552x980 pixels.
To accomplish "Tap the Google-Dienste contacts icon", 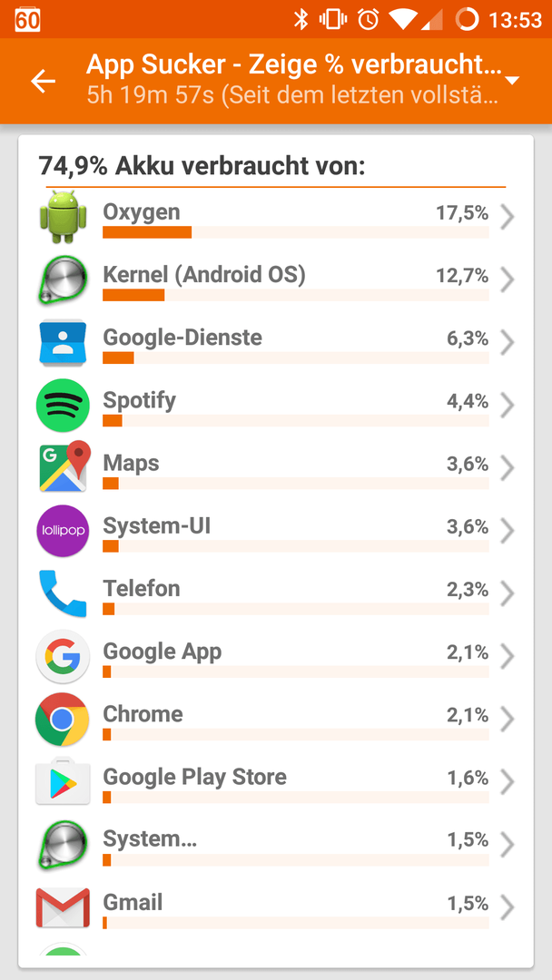I will [x=63, y=342].
